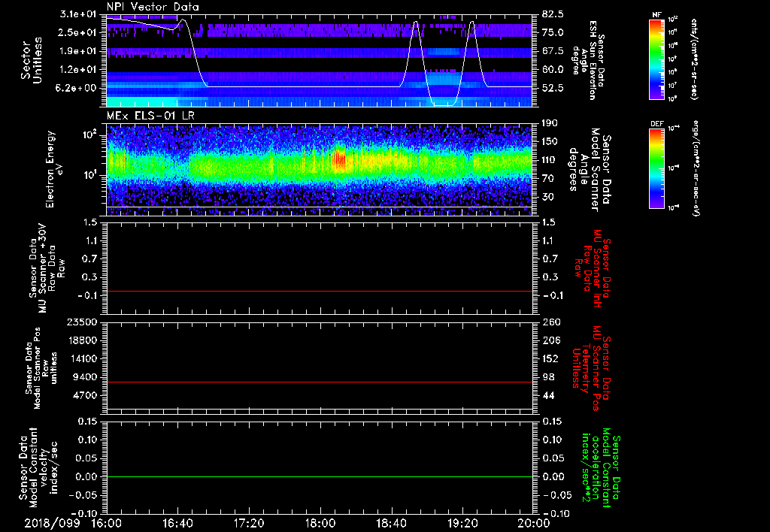Click the 'Sector Unitless' axis title

point(32,60)
